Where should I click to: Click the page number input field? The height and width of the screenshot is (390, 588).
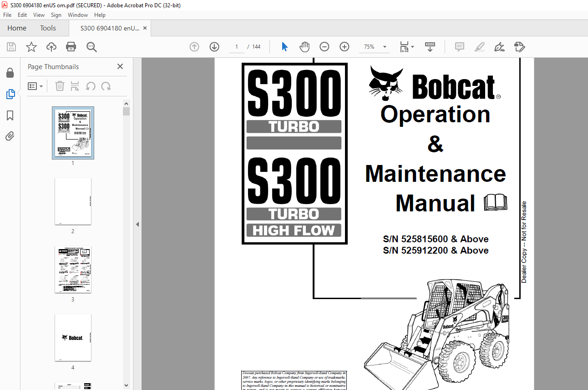coord(237,47)
